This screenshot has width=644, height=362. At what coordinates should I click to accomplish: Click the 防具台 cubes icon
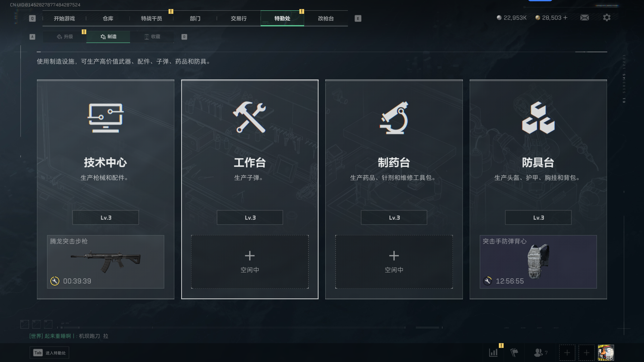538,118
